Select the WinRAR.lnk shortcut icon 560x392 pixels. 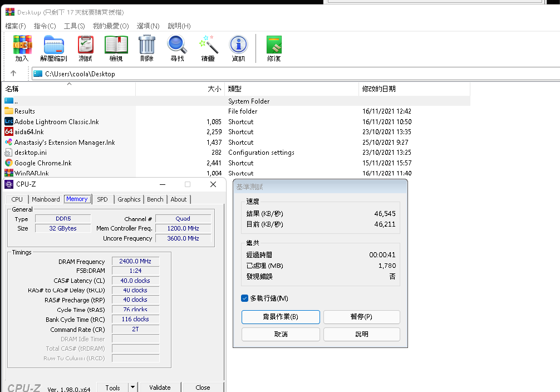pyautogui.click(x=9, y=173)
